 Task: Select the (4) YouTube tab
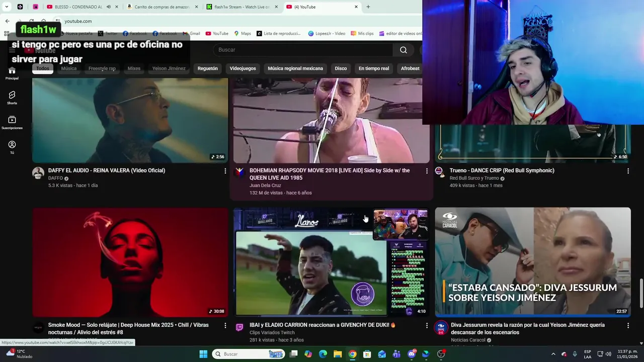[x=322, y=7]
